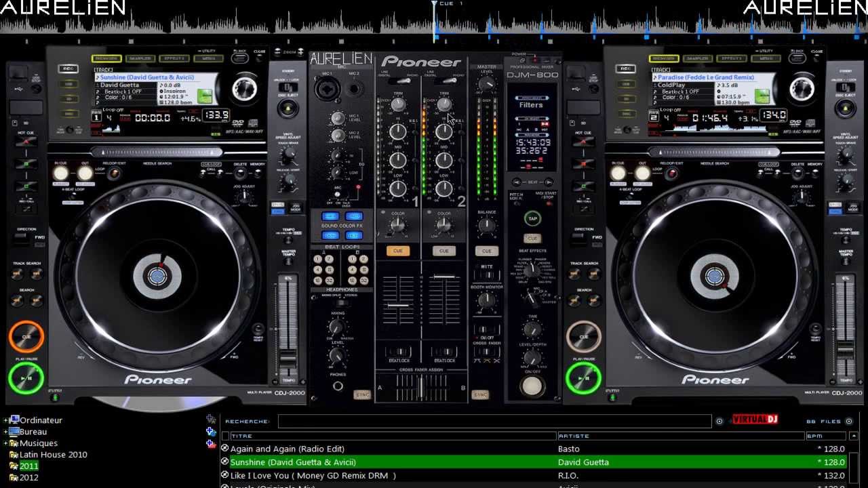Screen dimensions: 868x488
Task: Click the mixer channel 1 orange CUE button
Action: pyautogui.click(x=398, y=251)
